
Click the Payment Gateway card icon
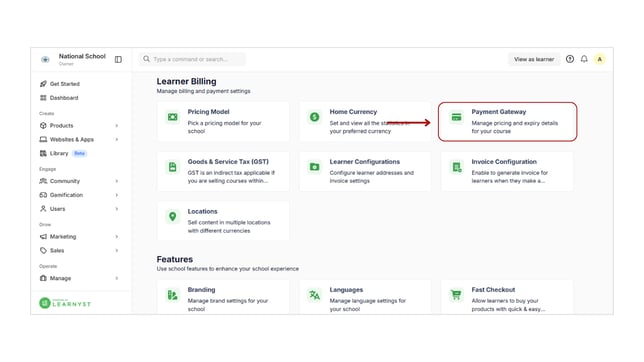click(x=456, y=117)
